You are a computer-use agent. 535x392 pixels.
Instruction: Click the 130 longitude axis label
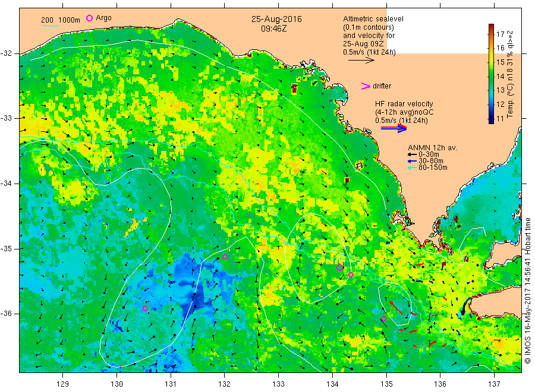117,384
